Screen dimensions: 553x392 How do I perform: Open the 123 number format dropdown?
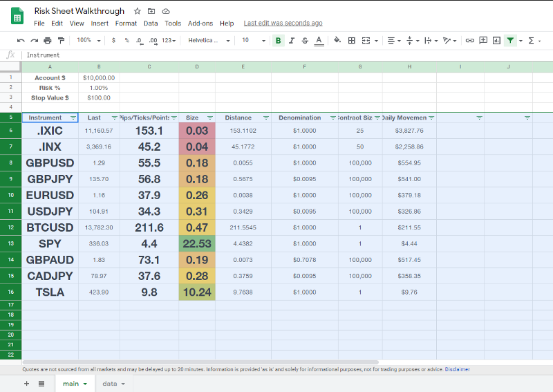[169, 41]
